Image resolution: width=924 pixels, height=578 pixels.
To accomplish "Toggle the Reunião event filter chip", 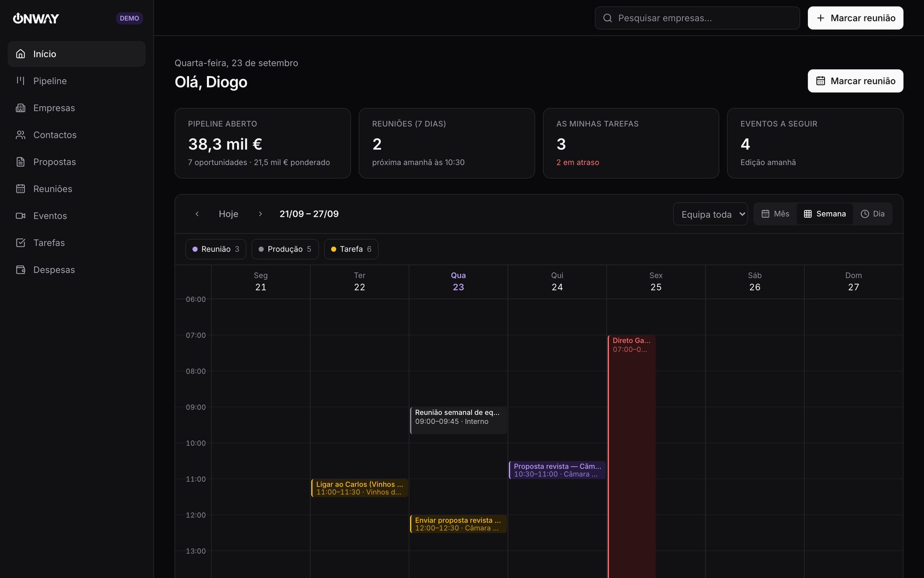I will point(216,249).
